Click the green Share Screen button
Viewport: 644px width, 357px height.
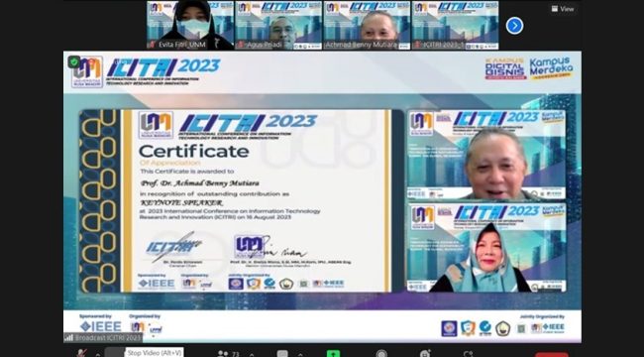click(x=333, y=353)
